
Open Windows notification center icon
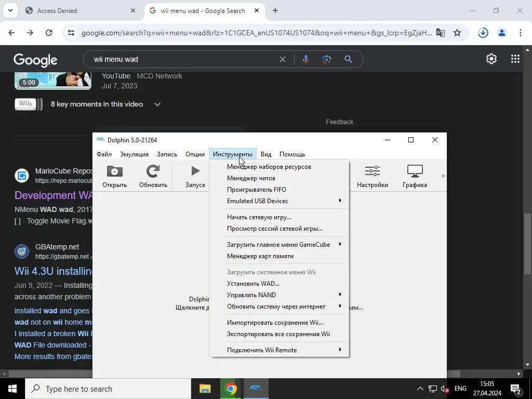click(x=516, y=389)
